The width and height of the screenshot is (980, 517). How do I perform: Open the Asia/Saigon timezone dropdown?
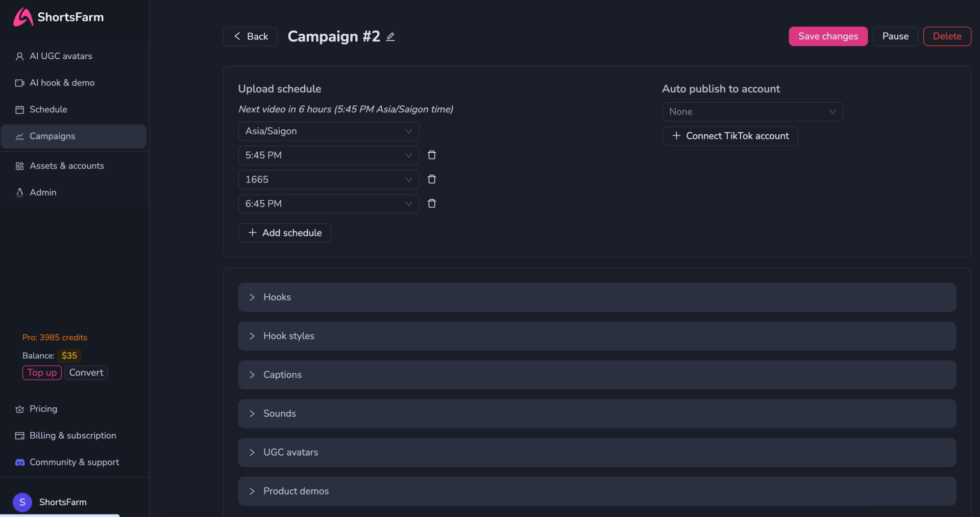328,131
